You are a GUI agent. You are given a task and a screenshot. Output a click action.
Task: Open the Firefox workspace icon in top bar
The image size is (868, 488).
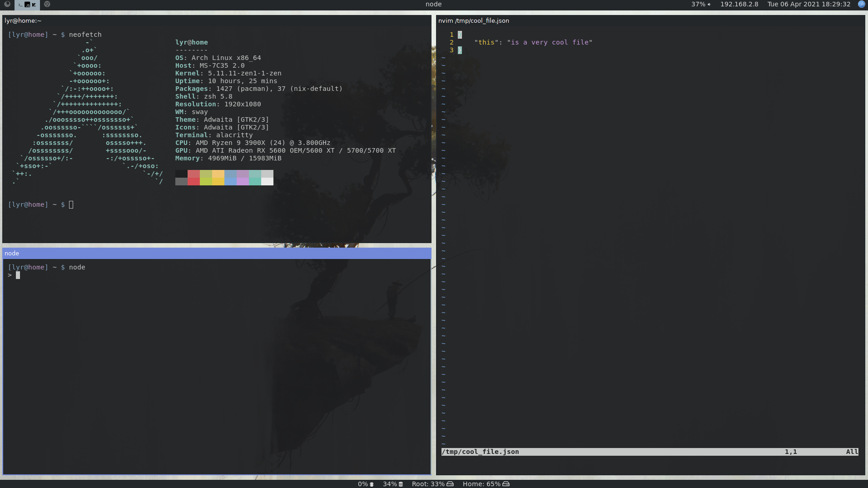tap(7, 4)
